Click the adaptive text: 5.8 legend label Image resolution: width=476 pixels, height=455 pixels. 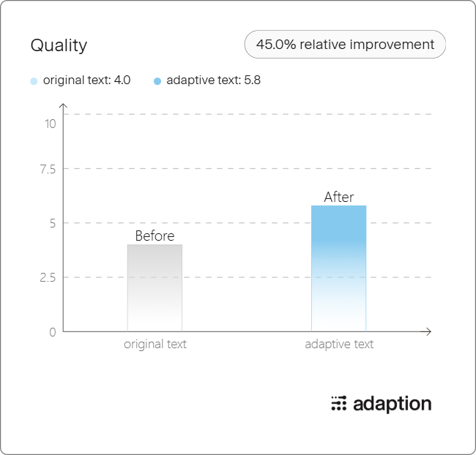point(213,80)
